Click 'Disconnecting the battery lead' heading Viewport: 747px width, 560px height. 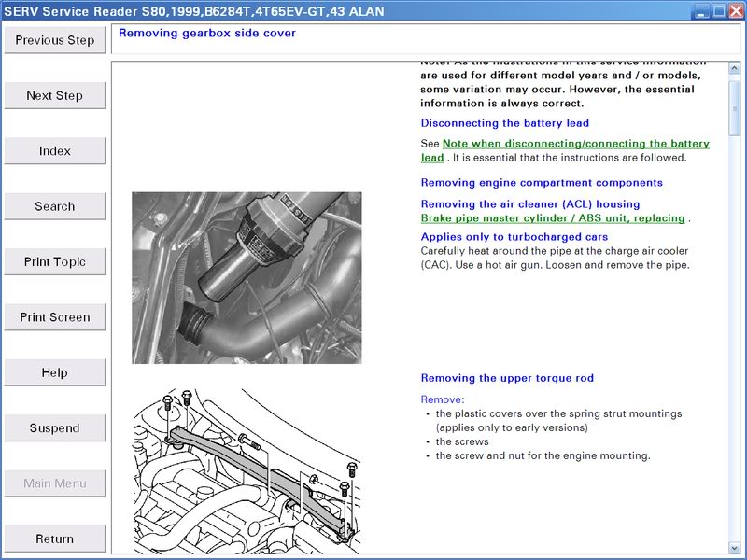(505, 123)
